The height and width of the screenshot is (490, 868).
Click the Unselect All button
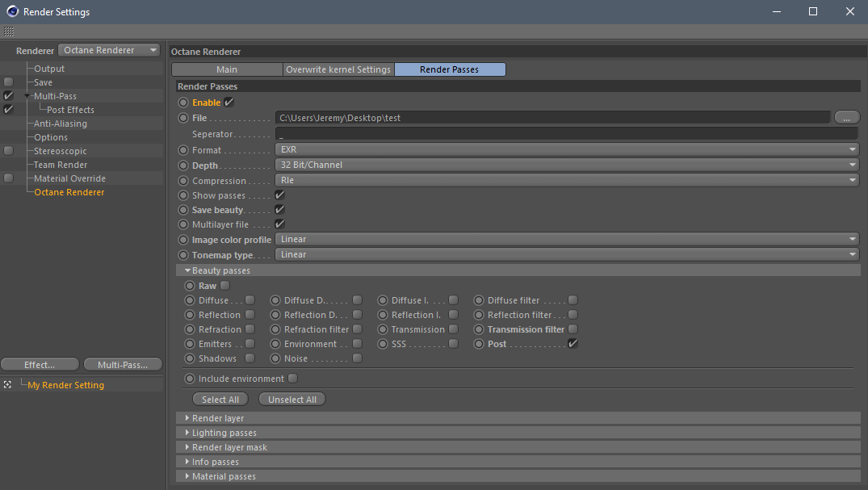point(292,400)
